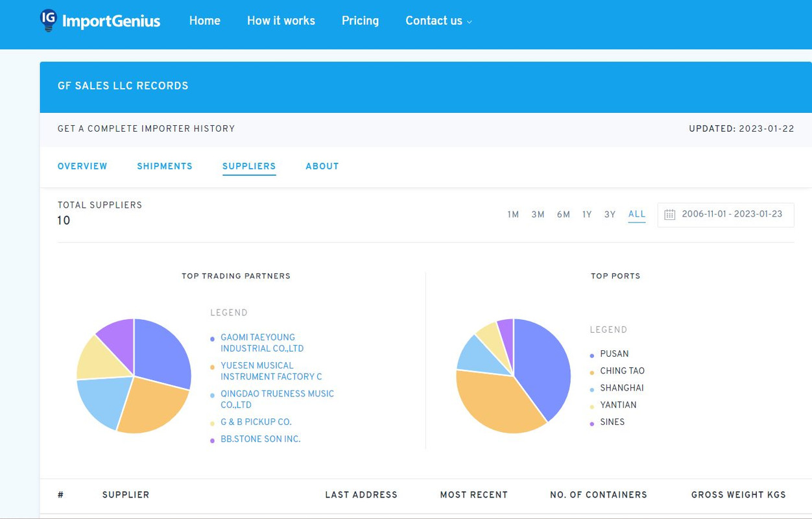This screenshot has width=812, height=519.
Task: Select the 1Y time range
Action: point(587,215)
